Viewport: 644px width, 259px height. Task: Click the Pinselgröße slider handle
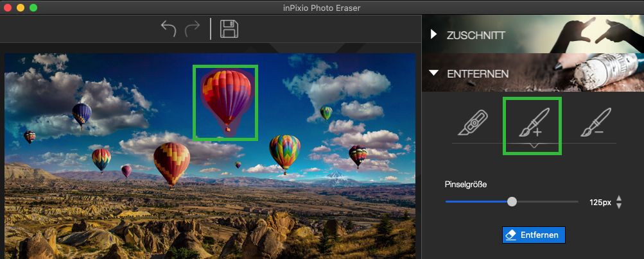512,202
